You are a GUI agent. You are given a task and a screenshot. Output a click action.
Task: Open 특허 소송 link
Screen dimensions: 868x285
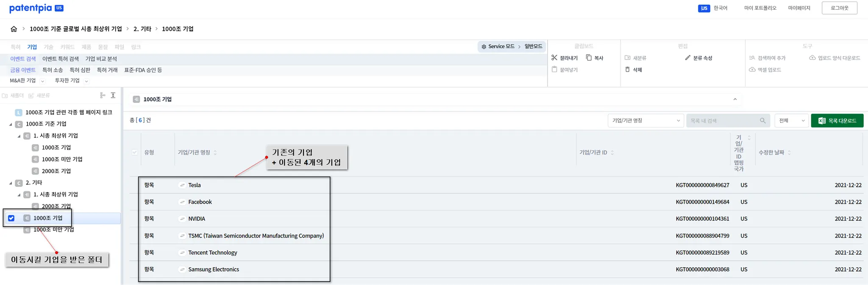[53, 70]
